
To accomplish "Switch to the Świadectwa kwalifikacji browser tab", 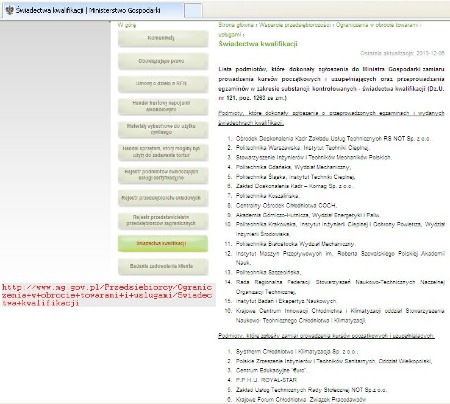I will click(92, 11).
